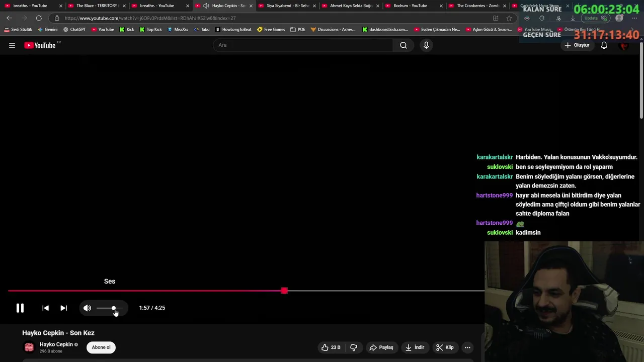The width and height of the screenshot is (644, 362).
Task: Open the Hayko Cepkin channel name link
Action: coord(56,344)
